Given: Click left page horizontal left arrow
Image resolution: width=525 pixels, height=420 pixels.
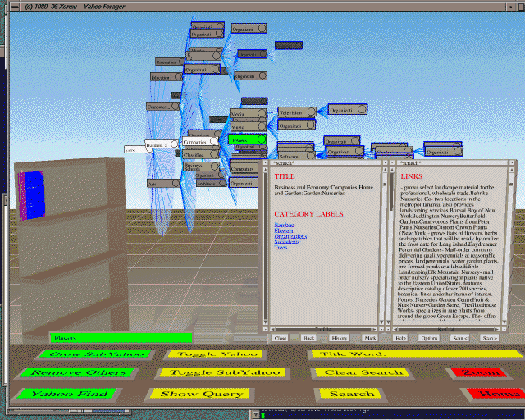Looking at the screenshot, I should (x=272, y=330).
